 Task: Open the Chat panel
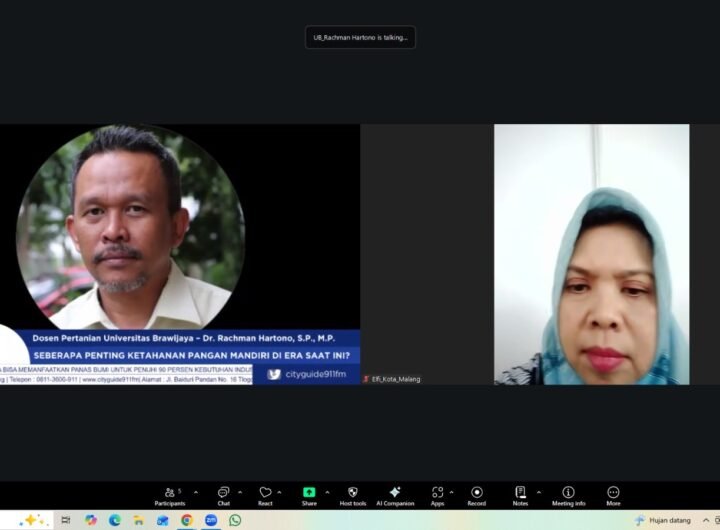click(x=224, y=495)
